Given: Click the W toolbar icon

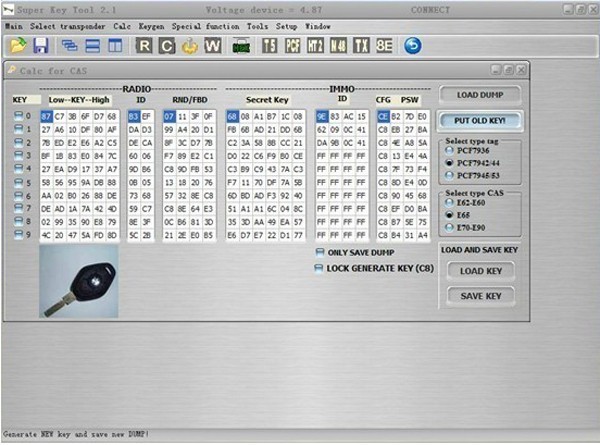Looking at the screenshot, I should coord(213,45).
